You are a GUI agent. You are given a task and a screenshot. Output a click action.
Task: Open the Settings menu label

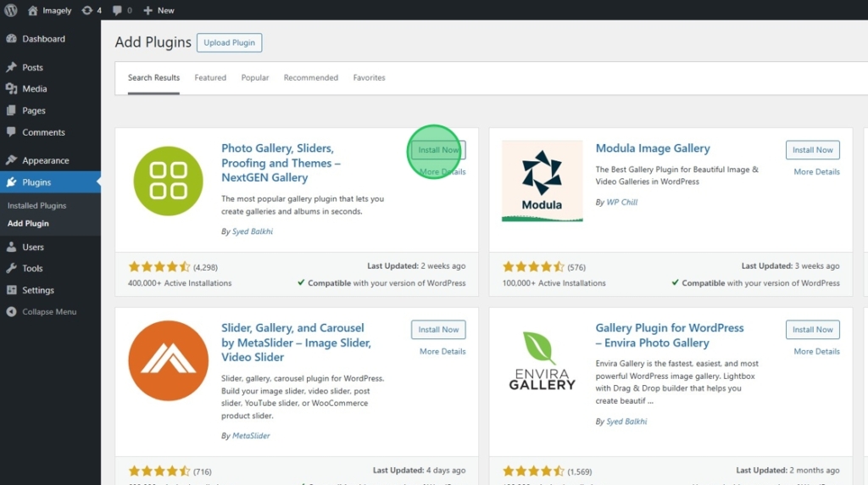(38, 290)
